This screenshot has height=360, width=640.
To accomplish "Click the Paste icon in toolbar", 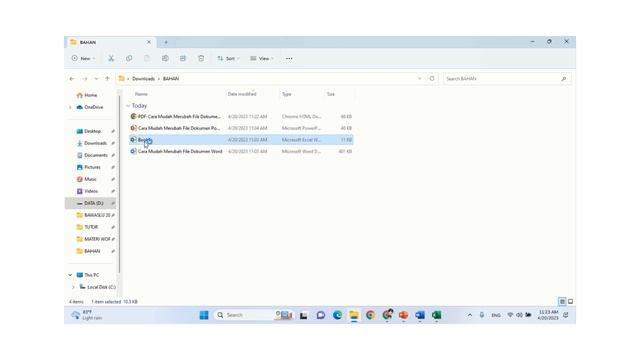I will [x=147, y=58].
